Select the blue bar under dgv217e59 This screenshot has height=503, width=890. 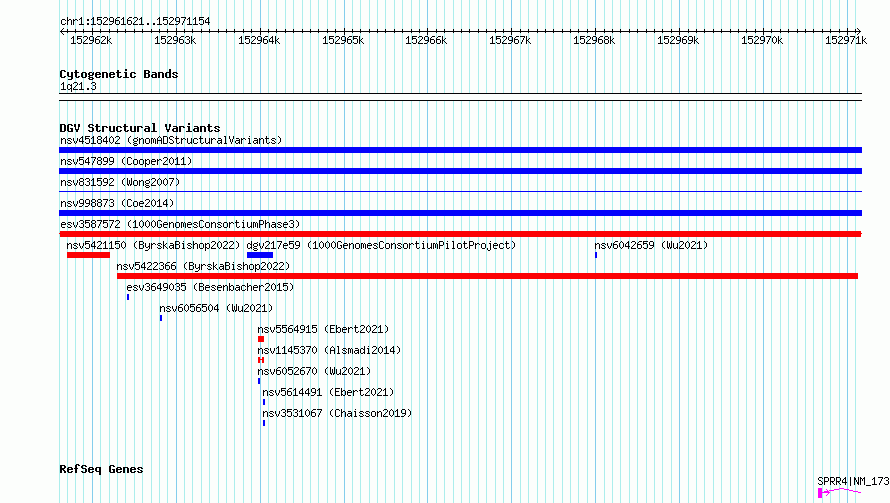tap(260, 255)
